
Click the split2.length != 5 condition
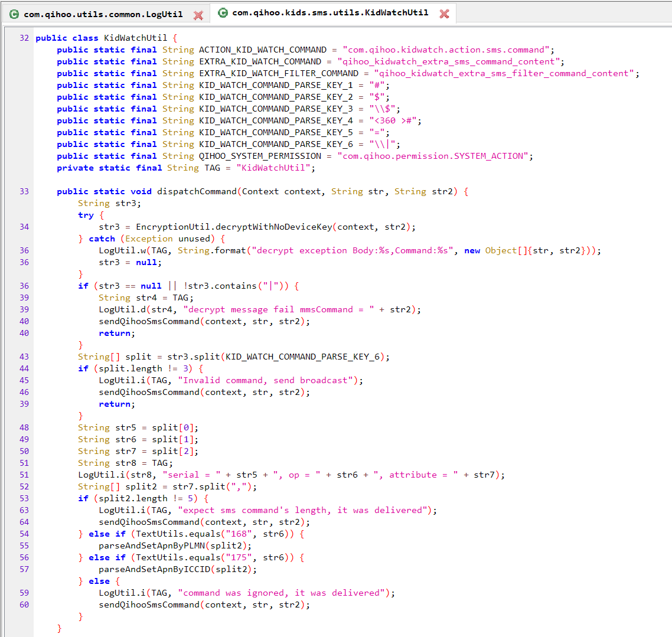(x=146, y=499)
